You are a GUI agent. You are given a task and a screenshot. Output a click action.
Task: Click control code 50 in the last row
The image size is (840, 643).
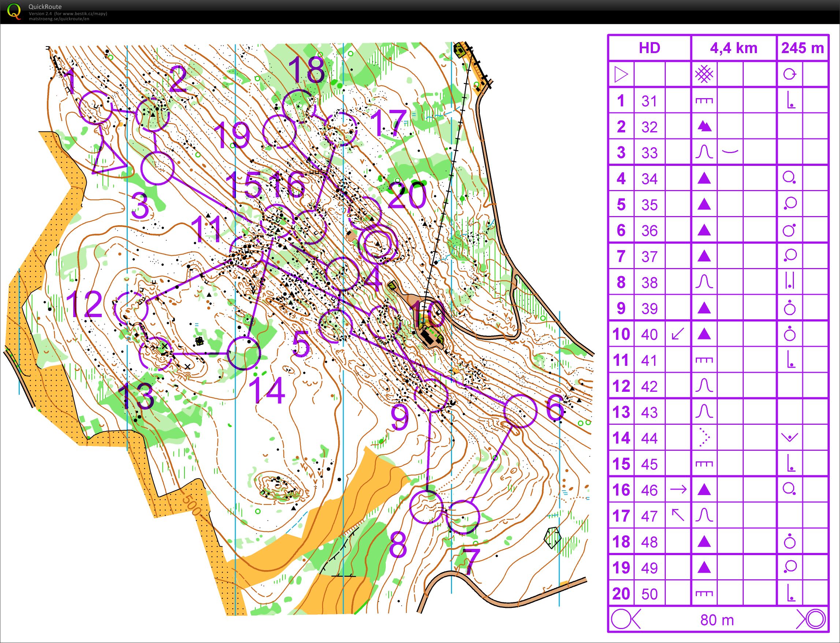[649, 594]
